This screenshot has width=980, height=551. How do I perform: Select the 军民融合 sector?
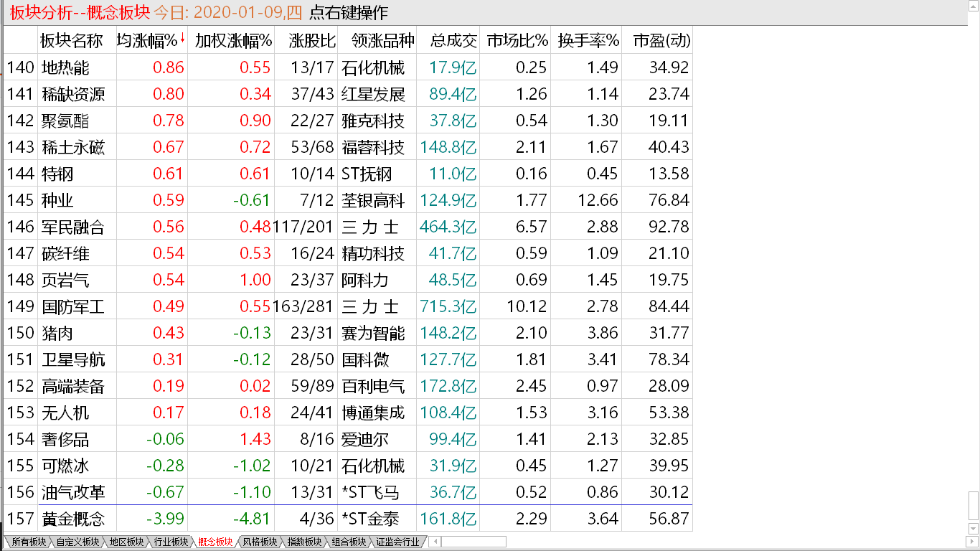73,227
